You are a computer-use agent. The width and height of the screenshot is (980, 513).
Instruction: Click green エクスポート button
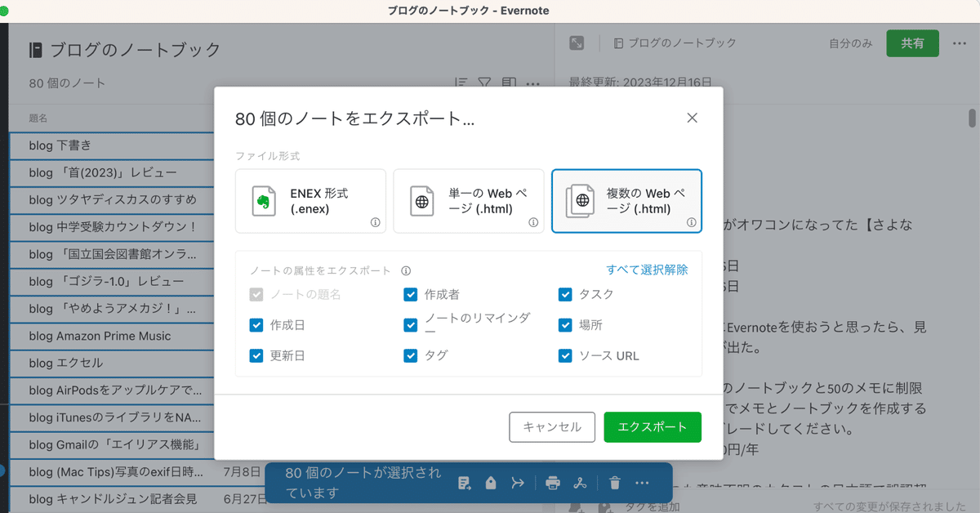coord(653,426)
